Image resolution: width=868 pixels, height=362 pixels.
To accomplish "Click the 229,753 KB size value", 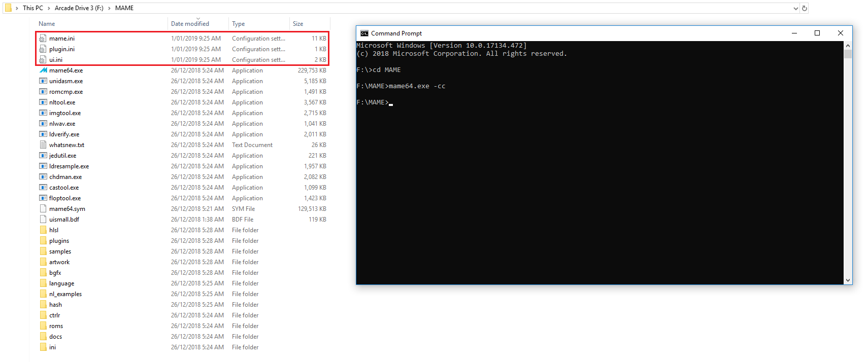I will [x=312, y=70].
